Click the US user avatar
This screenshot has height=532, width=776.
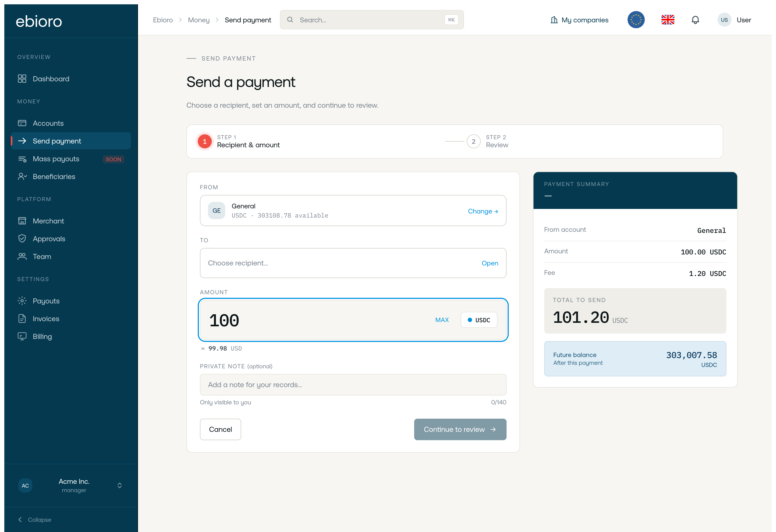(724, 20)
